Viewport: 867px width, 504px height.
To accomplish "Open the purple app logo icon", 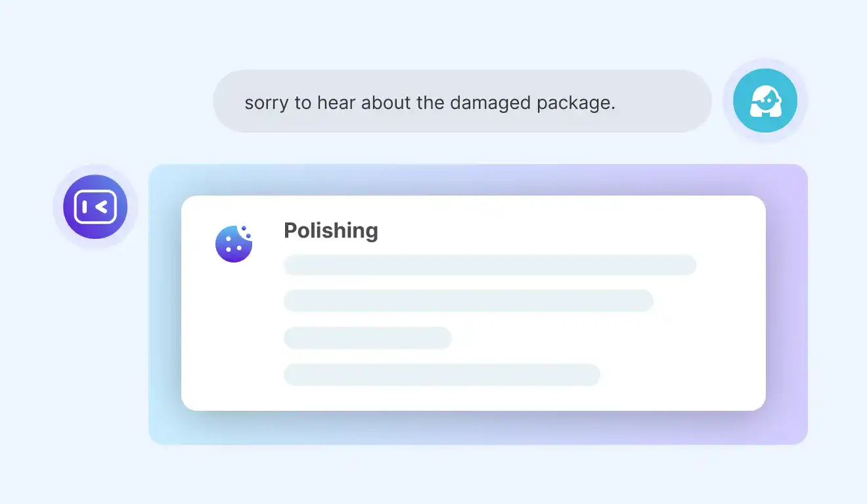I will point(95,207).
